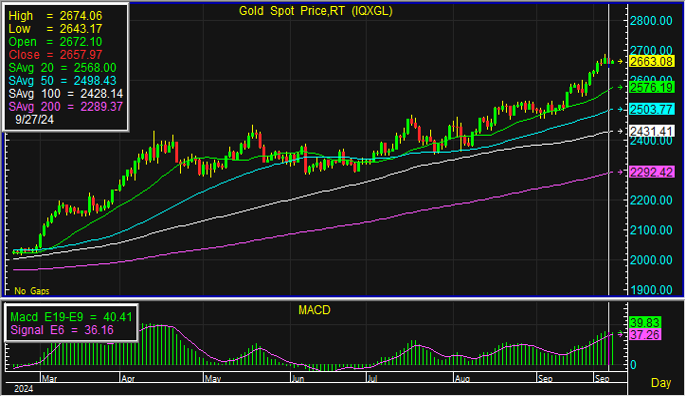Select the Close = 2657.97 readout
Viewport: 686px width, 397px height.
pos(55,55)
